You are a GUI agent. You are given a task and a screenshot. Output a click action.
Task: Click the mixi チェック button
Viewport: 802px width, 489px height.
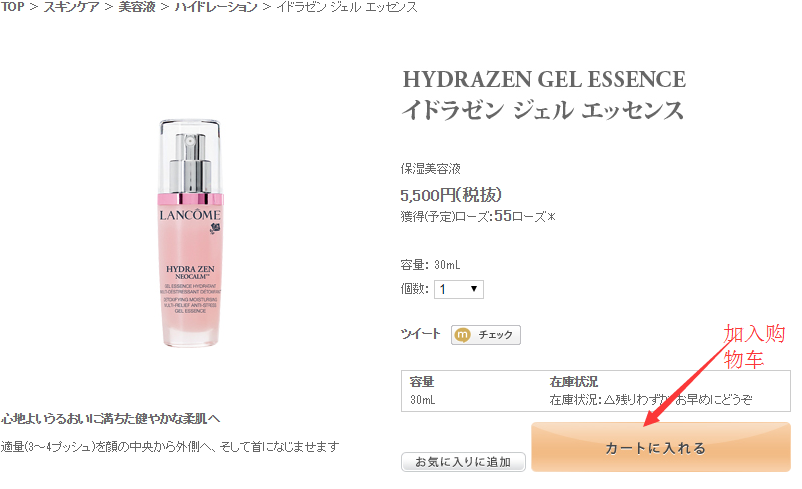click(x=485, y=335)
